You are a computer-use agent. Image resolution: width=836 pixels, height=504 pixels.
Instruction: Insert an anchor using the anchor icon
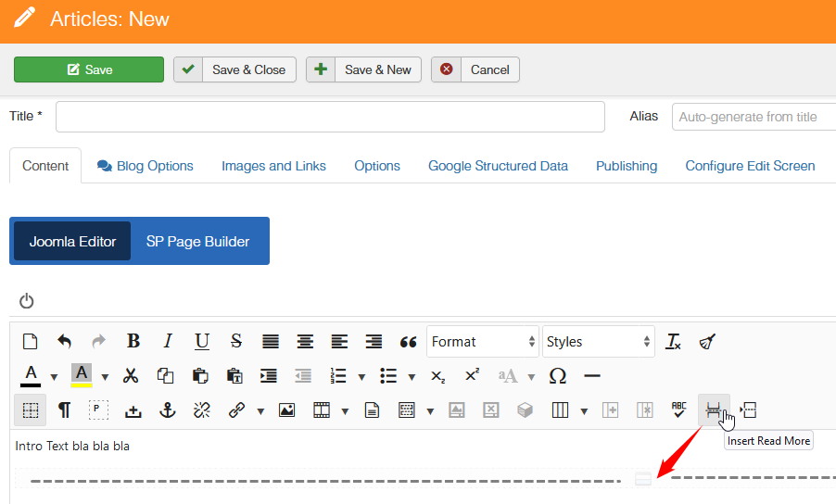(167, 409)
